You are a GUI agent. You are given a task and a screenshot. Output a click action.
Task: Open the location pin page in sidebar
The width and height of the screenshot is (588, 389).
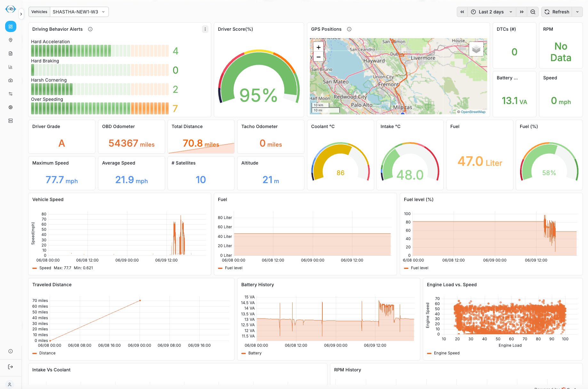11,40
